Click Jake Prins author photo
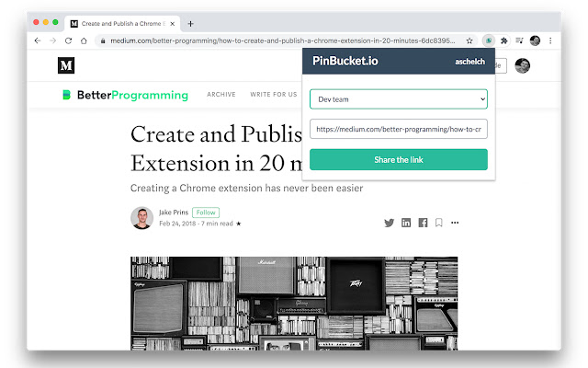Viewport: 588px width, 368px height. point(141,218)
